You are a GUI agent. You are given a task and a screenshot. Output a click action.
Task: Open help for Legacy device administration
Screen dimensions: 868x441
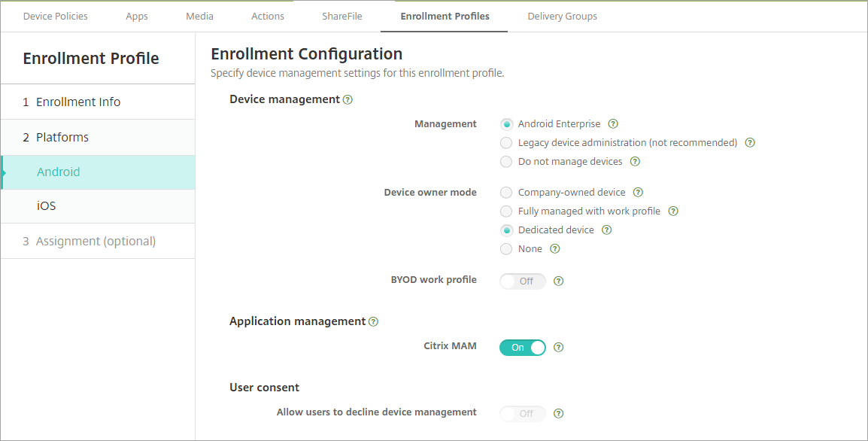750,143
